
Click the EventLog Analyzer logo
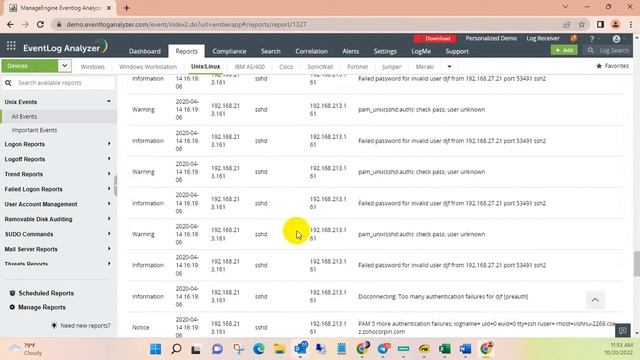point(65,47)
